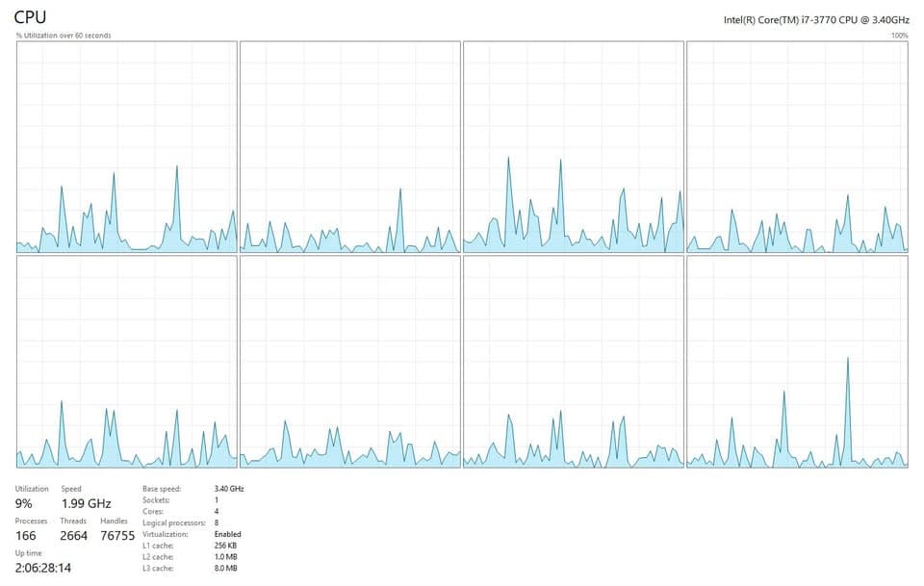Click the L3 cache 8.0 MB value
The image size is (924, 586).
point(225,568)
